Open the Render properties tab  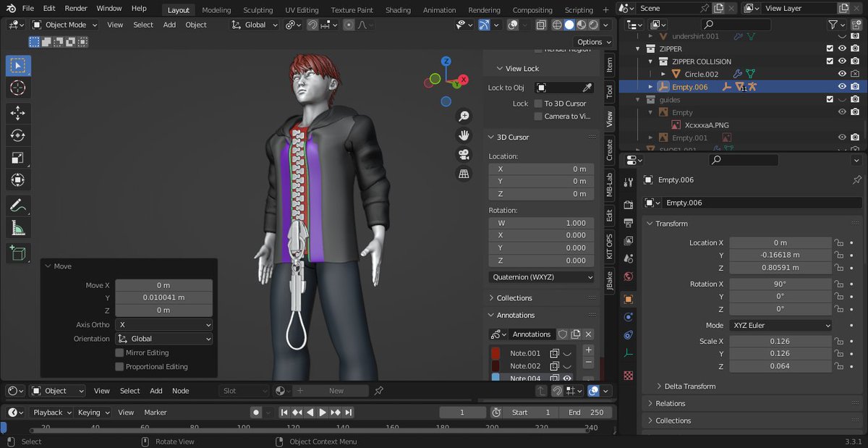[x=629, y=205]
